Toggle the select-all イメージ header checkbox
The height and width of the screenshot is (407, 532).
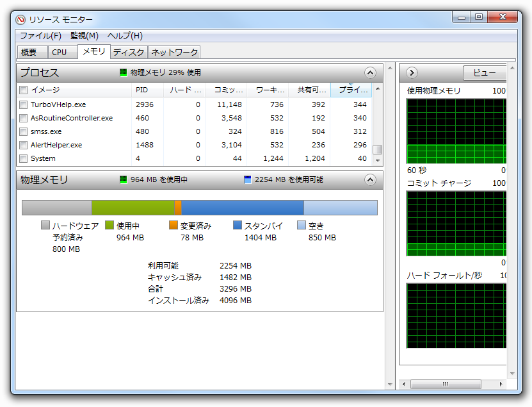[x=24, y=90]
